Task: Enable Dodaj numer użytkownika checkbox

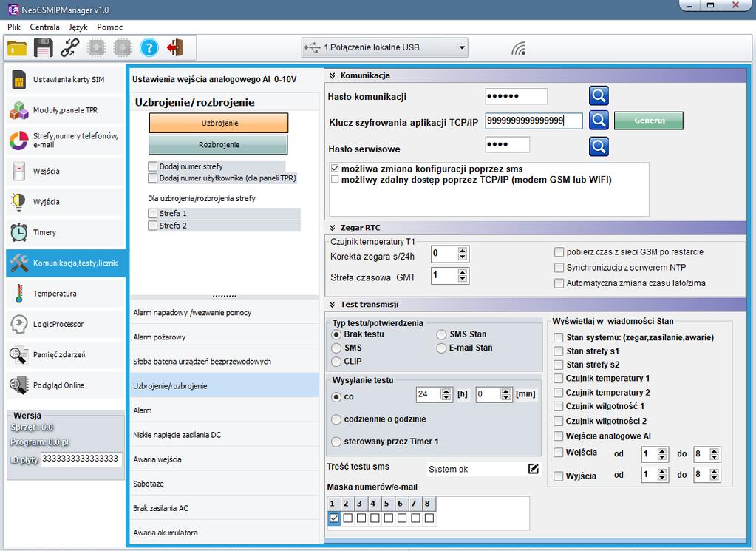Action: 153,178
